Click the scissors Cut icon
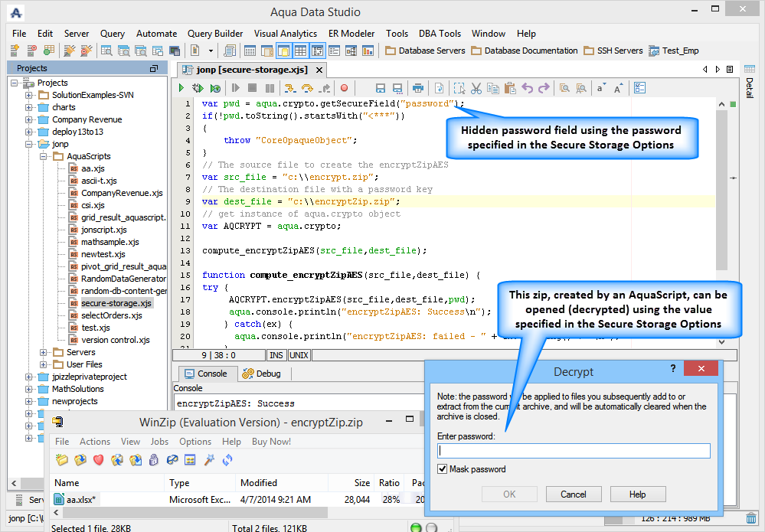The height and width of the screenshot is (532, 765). pos(476,89)
